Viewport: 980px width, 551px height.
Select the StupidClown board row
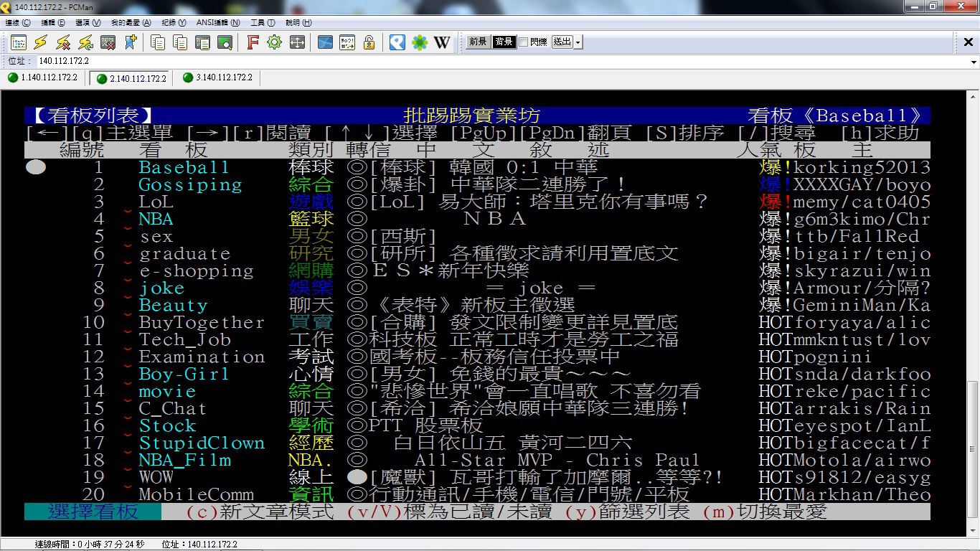click(477, 443)
